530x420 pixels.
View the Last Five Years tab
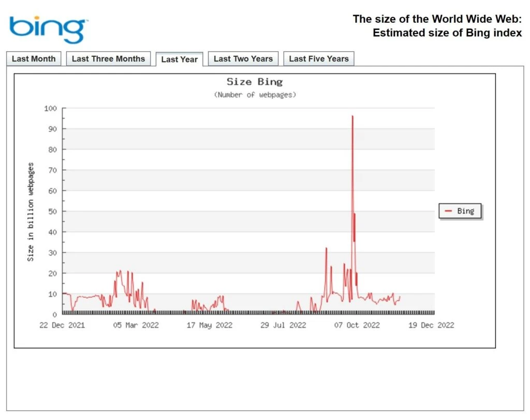(x=319, y=59)
